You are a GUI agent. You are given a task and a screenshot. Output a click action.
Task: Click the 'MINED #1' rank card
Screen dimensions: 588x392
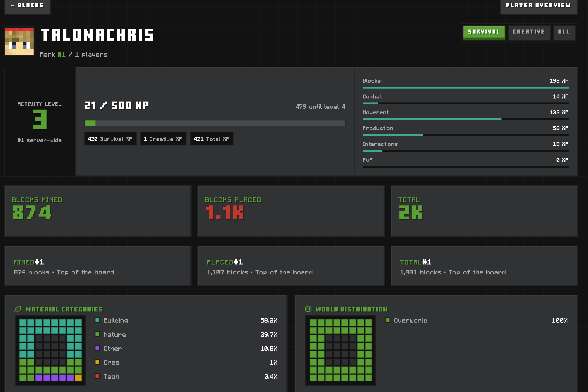98,266
